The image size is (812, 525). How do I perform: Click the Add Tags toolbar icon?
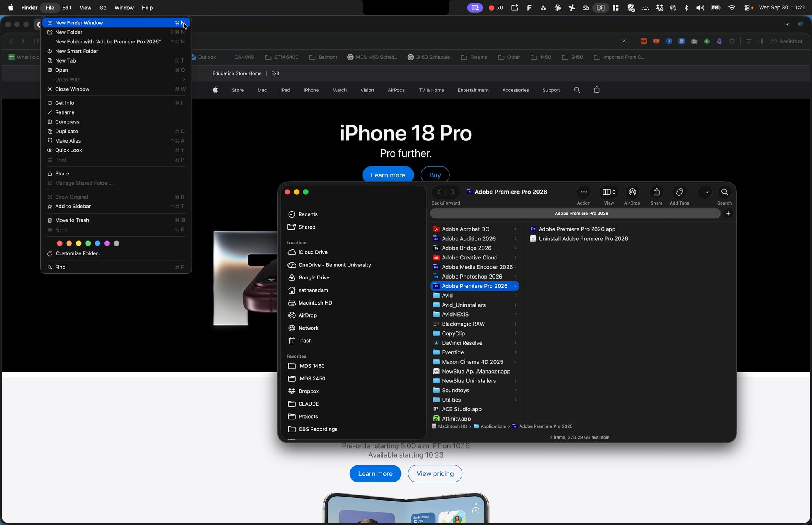pos(679,192)
